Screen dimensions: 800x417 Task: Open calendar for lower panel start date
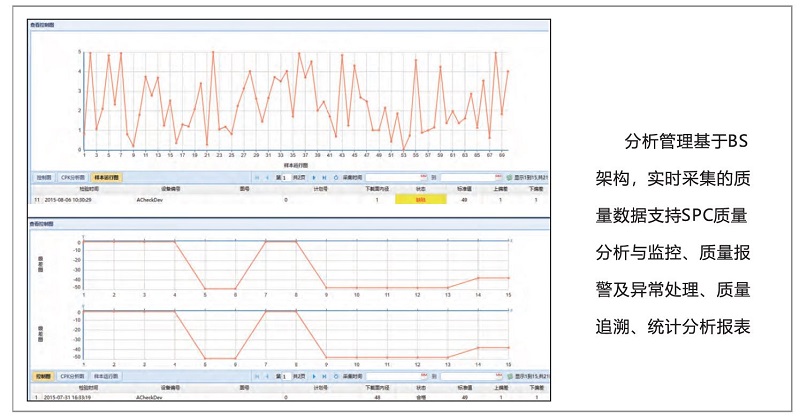(x=423, y=376)
